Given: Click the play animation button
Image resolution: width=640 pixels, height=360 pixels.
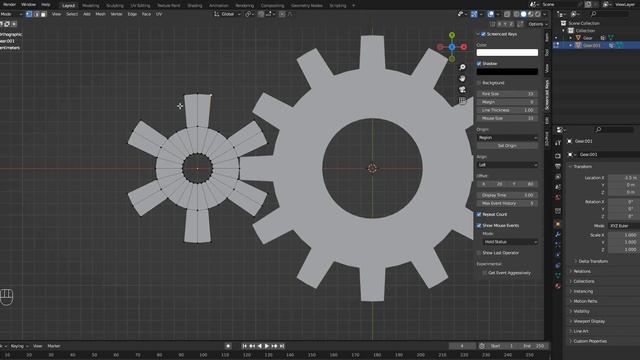Looking at the screenshot, I should (267, 346).
